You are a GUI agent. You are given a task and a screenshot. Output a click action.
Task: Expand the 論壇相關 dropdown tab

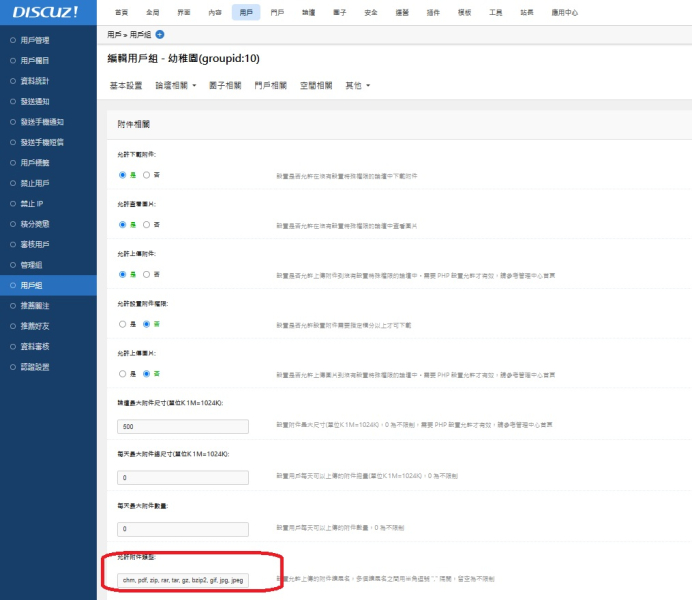pyautogui.click(x=175, y=86)
